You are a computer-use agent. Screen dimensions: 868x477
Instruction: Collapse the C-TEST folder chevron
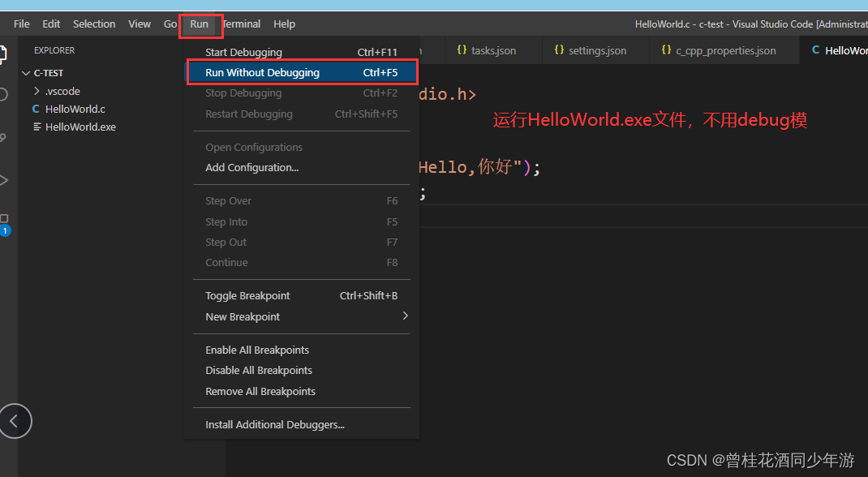coord(25,73)
